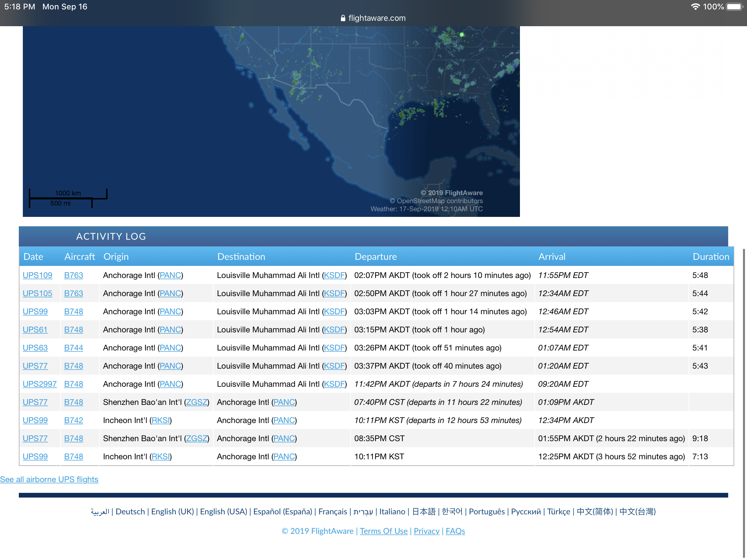This screenshot has width=747, height=560.
Task: Tap the battery indicator icon
Action: [735, 7]
